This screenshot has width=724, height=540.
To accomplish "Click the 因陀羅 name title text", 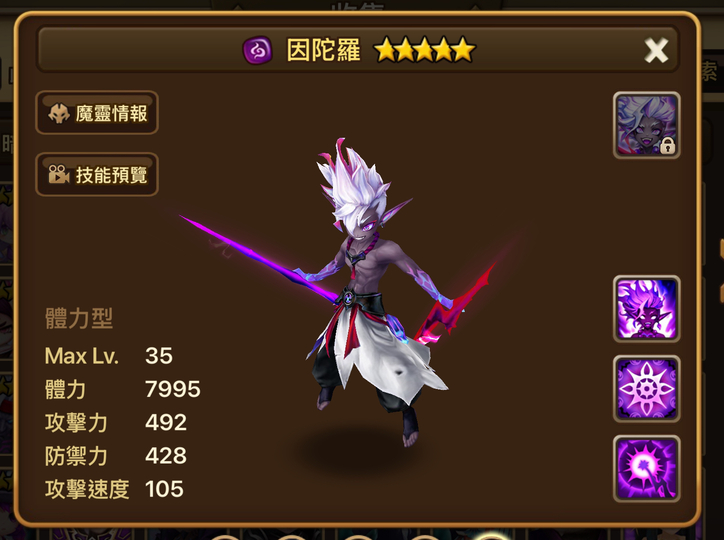I will tap(323, 50).
